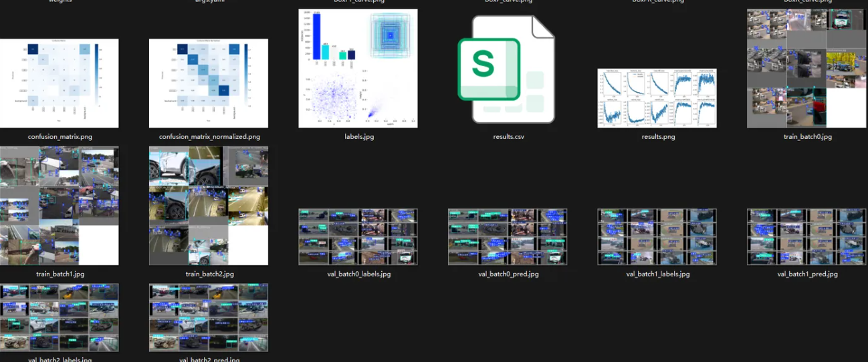Select the val_batch2_pred.jpg thumbnail
The height and width of the screenshot is (362, 868).
click(x=209, y=317)
